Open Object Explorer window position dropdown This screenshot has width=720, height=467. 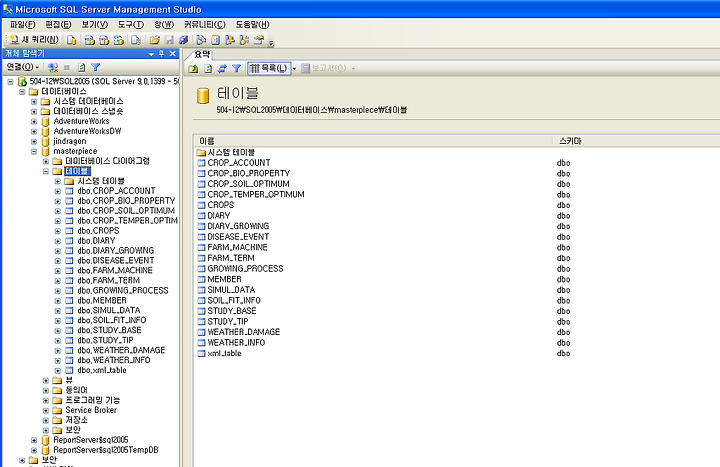pos(151,54)
